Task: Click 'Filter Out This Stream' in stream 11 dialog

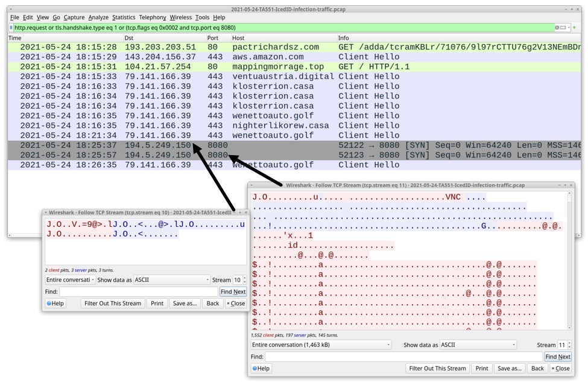Action: click(x=437, y=368)
